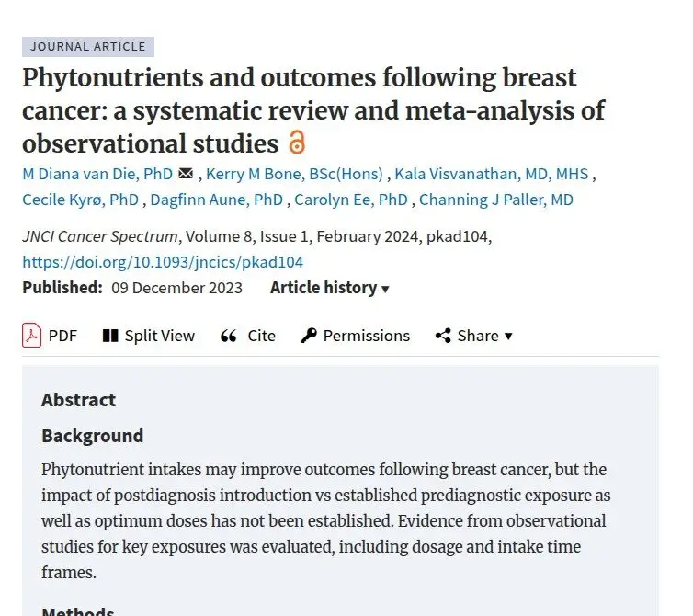
Task: Click the Permissions key icon
Action: [309, 336]
